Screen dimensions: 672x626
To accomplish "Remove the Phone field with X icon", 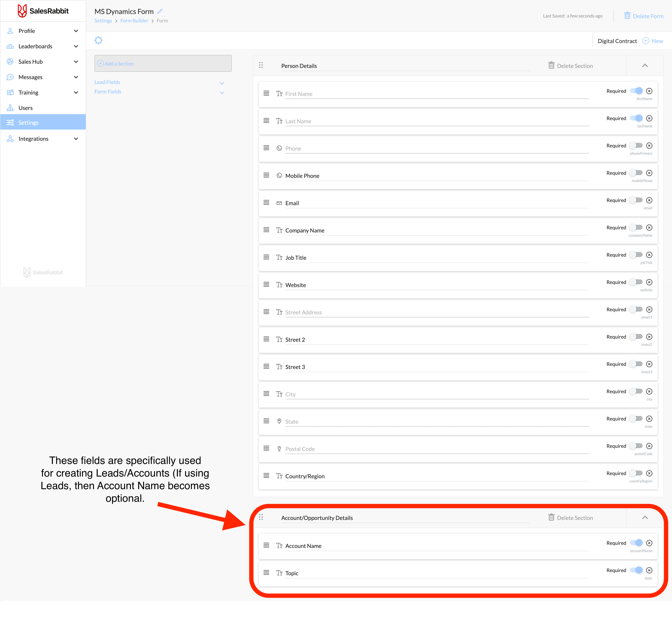I will (x=649, y=146).
